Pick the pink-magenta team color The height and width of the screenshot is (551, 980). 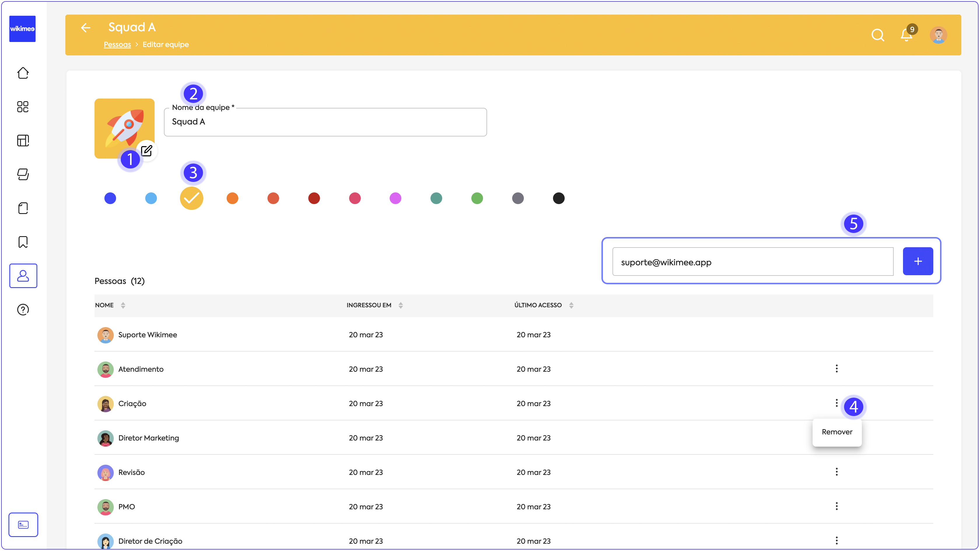point(395,198)
